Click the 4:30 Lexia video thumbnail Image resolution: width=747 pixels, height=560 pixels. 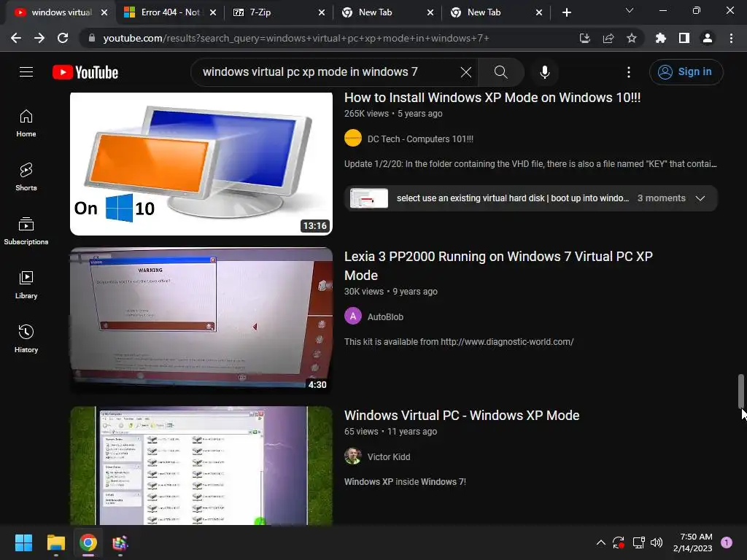click(x=201, y=321)
